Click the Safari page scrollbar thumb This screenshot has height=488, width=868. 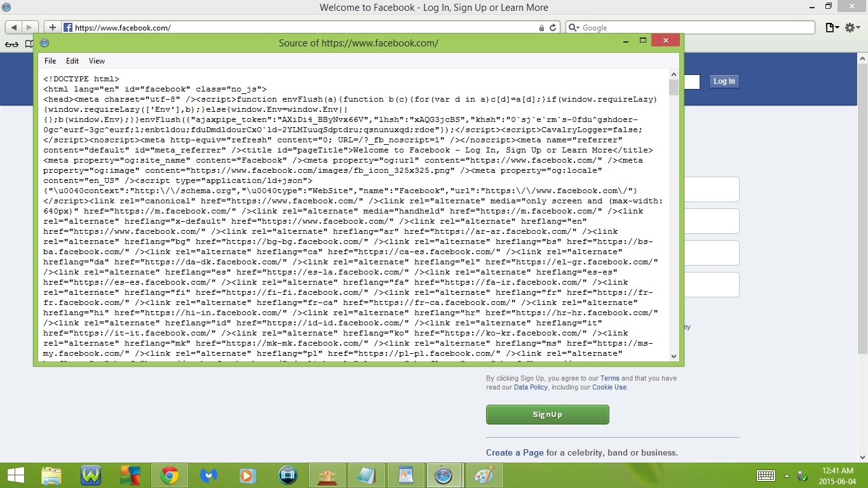863,210
